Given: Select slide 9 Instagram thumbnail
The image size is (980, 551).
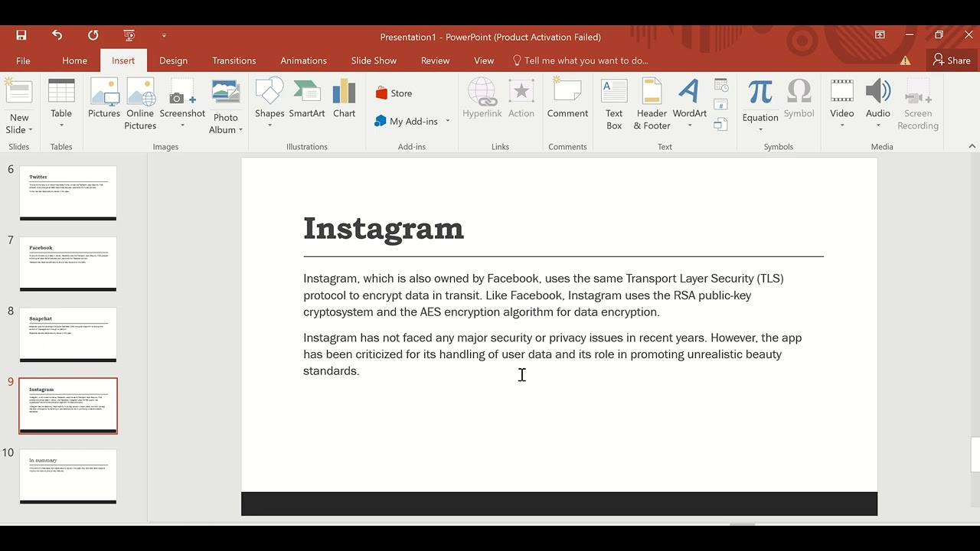Looking at the screenshot, I should click(x=68, y=406).
